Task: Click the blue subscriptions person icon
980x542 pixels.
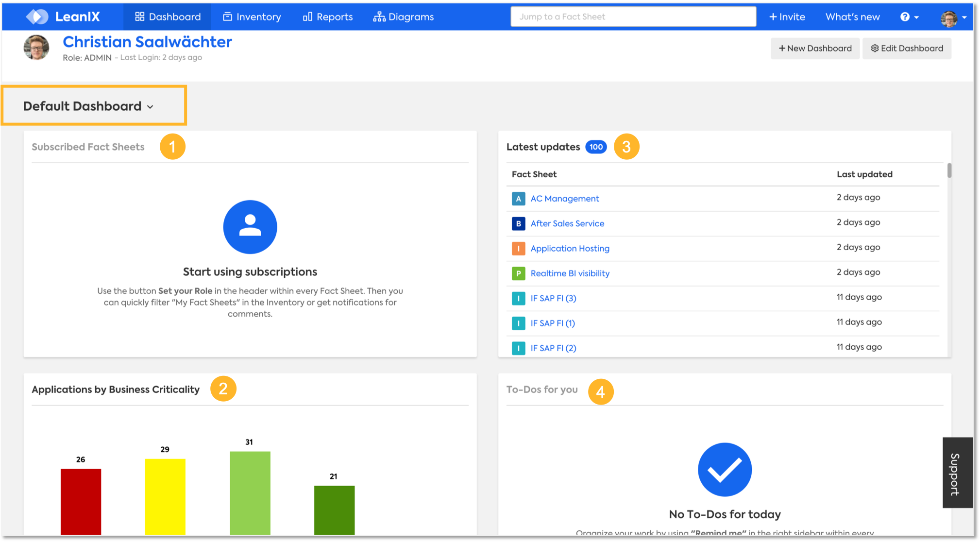Action: click(250, 227)
